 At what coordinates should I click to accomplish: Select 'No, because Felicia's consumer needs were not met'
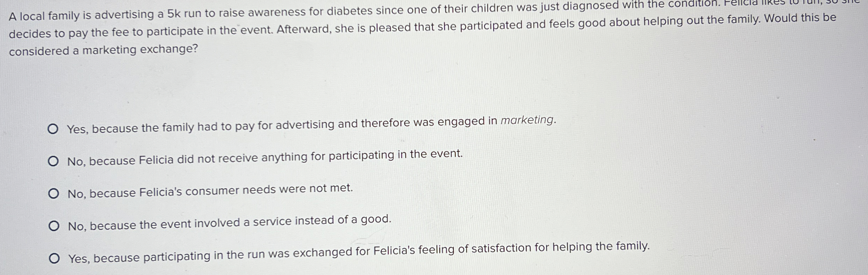click(x=53, y=193)
